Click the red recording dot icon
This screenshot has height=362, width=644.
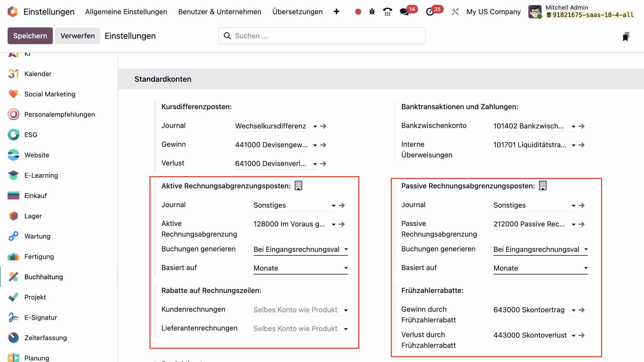(358, 12)
